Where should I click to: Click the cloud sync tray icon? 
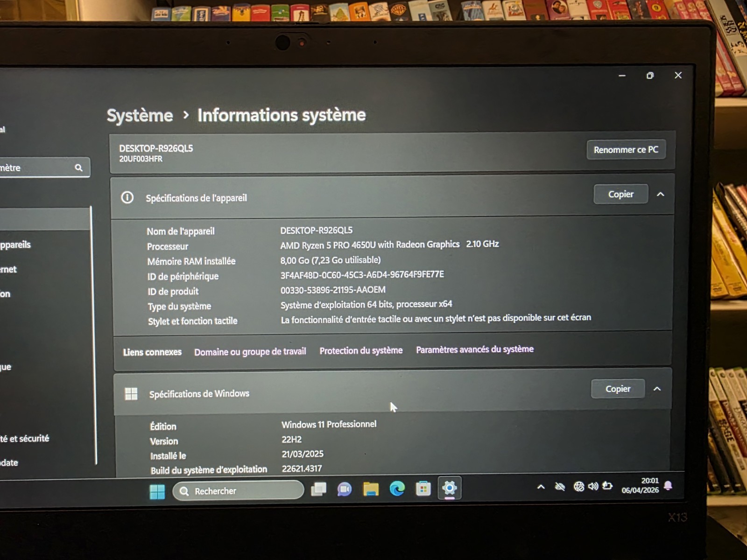pyautogui.click(x=560, y=487)
